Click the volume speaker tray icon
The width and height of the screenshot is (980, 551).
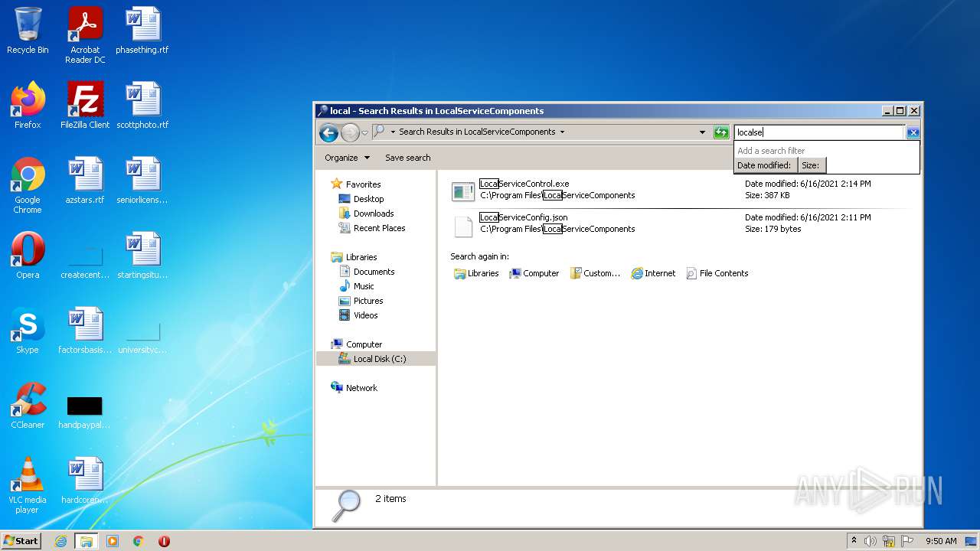[x=871, y=541]
